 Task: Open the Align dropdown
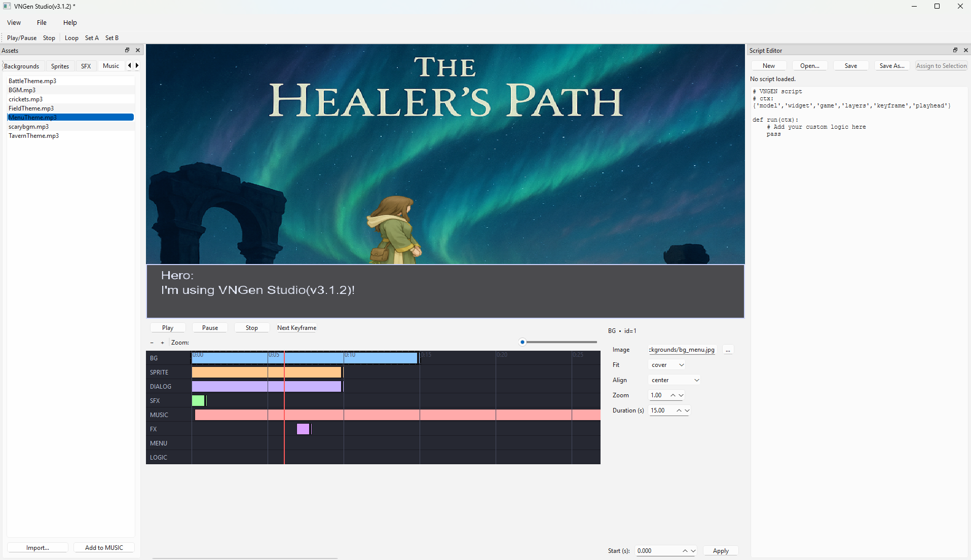pos(675,380)
